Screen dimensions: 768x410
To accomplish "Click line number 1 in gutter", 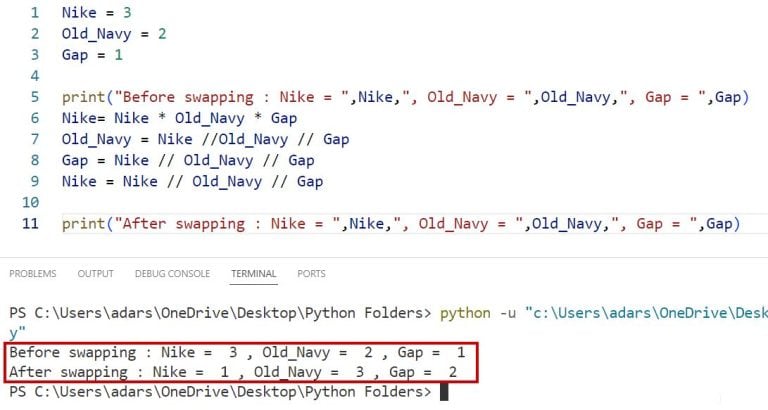I will 35,12.
